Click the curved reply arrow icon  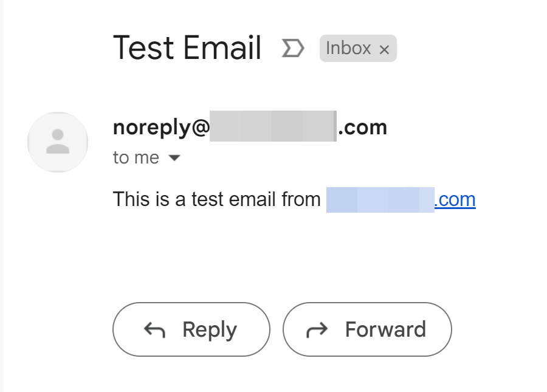coord(154,330)
